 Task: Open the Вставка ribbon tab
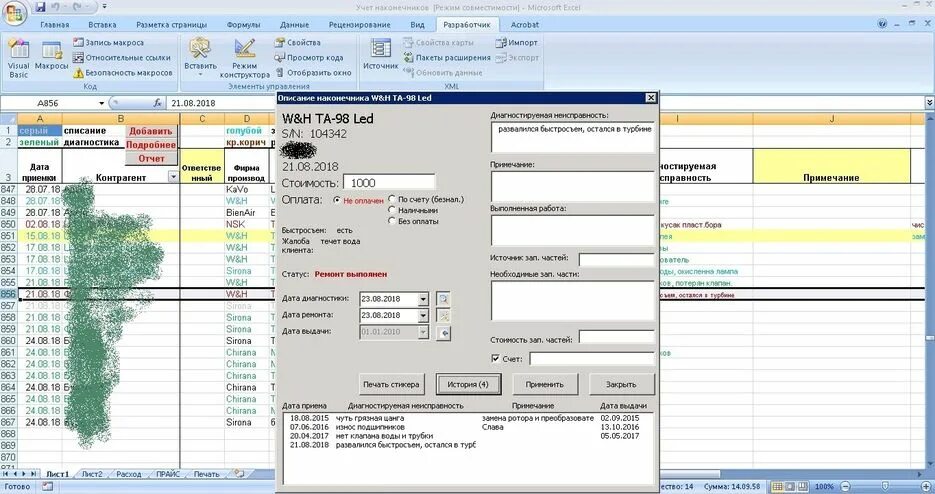(x=102, y=24)
